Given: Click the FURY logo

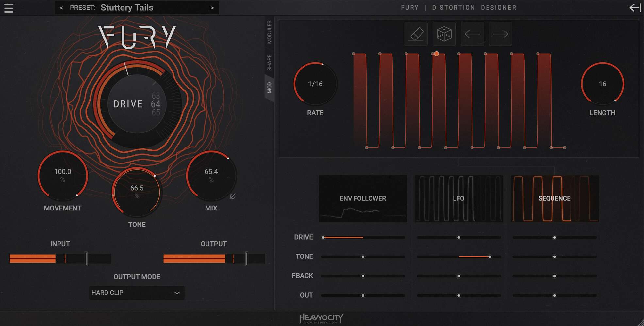Looking at the screenshot, I should click(x=137, y=35).
